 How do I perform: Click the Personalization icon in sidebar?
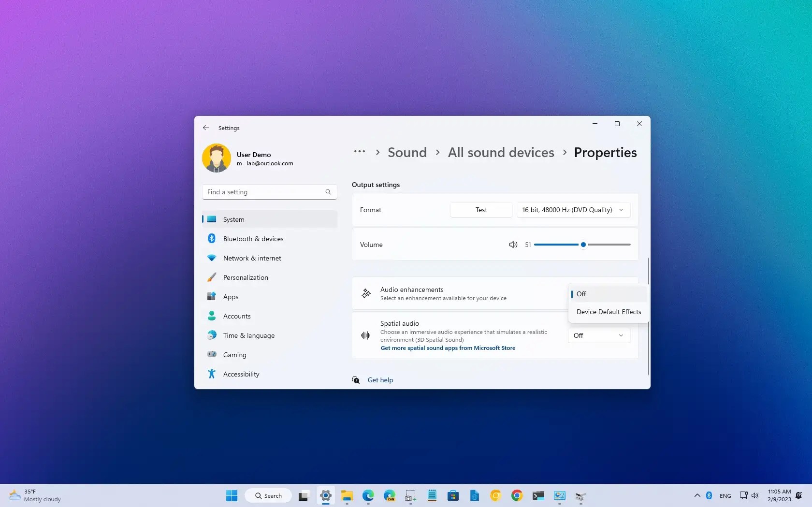pyautogui.click(x=212, y=277)
